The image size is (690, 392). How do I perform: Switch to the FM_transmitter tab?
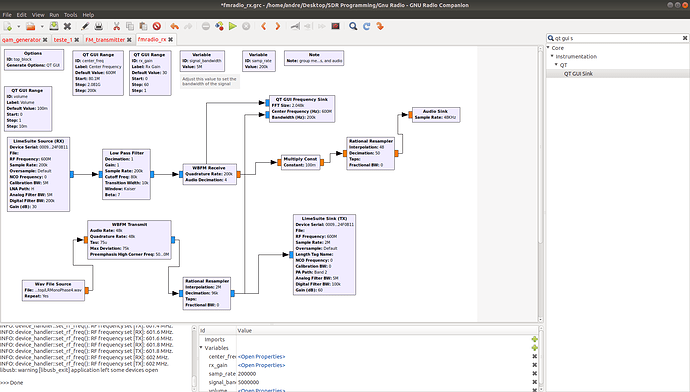point(105,40)
